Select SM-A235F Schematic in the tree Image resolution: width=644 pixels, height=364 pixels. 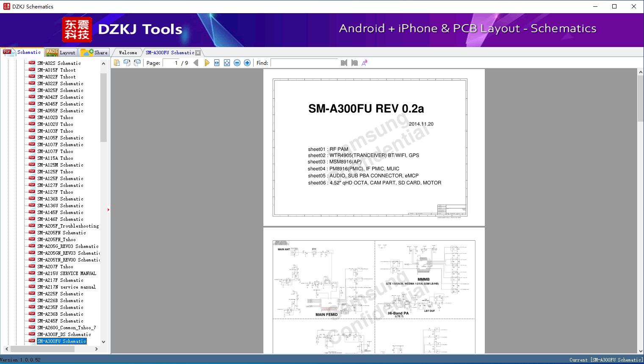tap(60, 307)
